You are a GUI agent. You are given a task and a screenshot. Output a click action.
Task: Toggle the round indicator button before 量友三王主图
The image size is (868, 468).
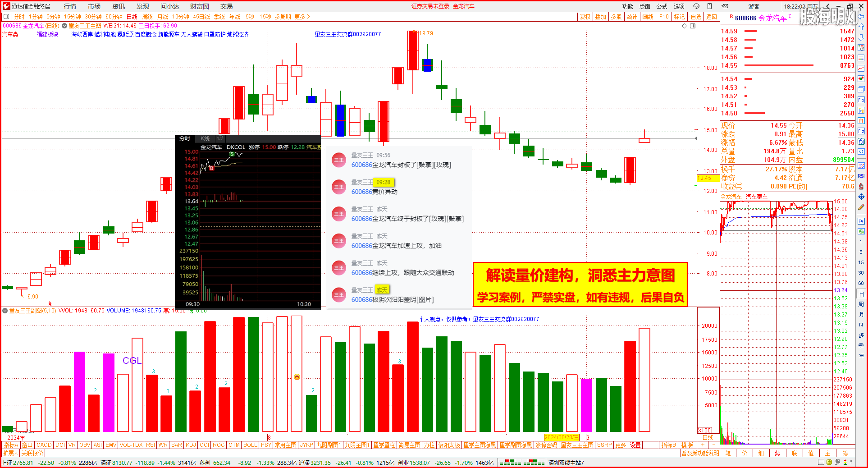coord(64,26)
